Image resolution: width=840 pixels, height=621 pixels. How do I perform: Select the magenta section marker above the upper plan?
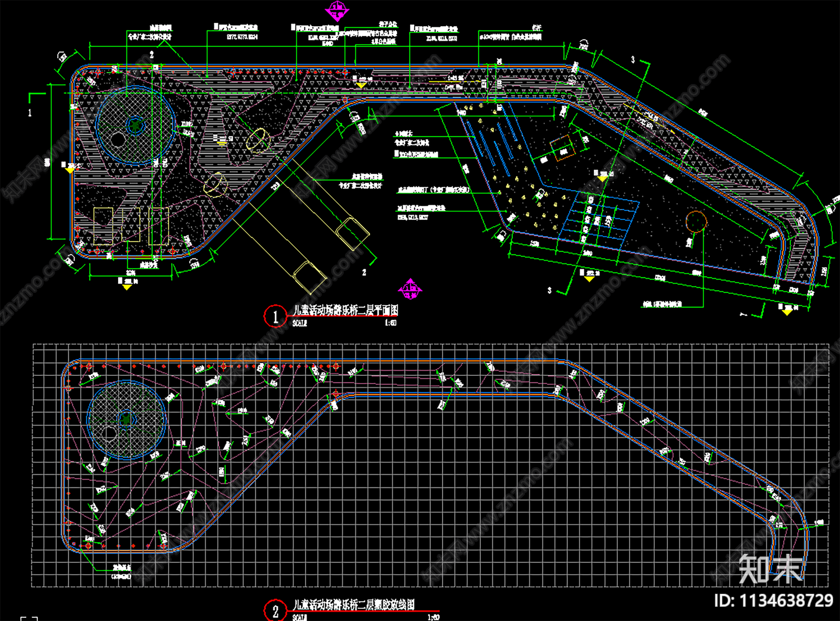coord(337,11)
